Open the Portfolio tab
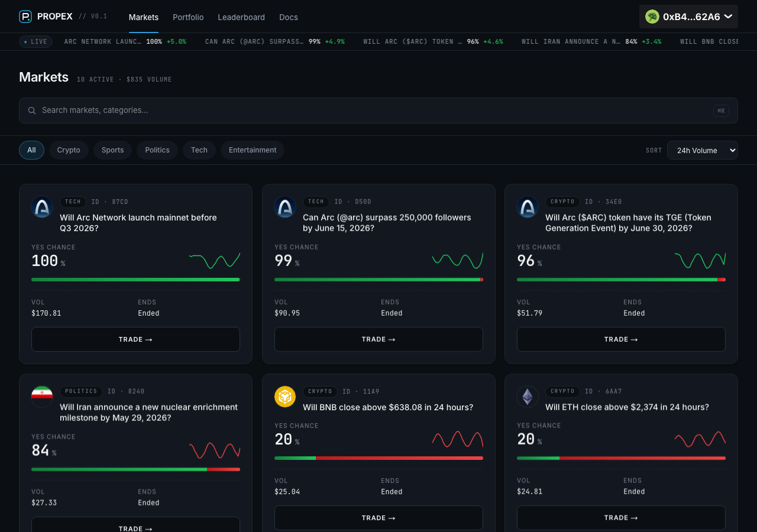The width and height of the screenshot is (757, 532). (x=188, y=17)
